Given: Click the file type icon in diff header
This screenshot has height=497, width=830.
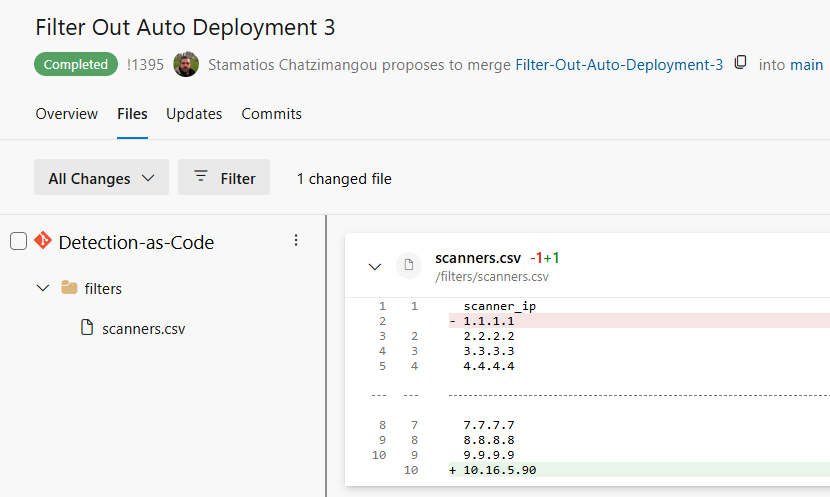Looking at the screenshot, I should [409, 265].
